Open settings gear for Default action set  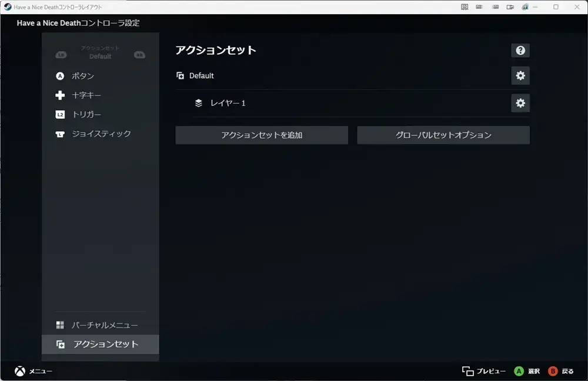point(520,75)
